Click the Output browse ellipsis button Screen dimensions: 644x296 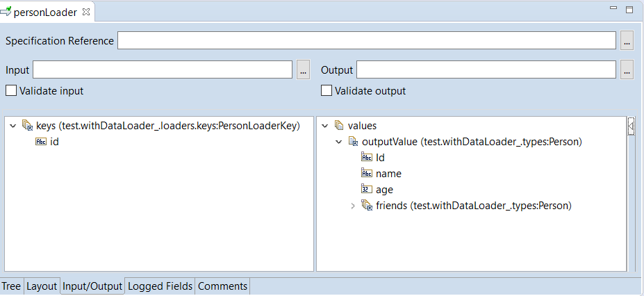(627, 70)
